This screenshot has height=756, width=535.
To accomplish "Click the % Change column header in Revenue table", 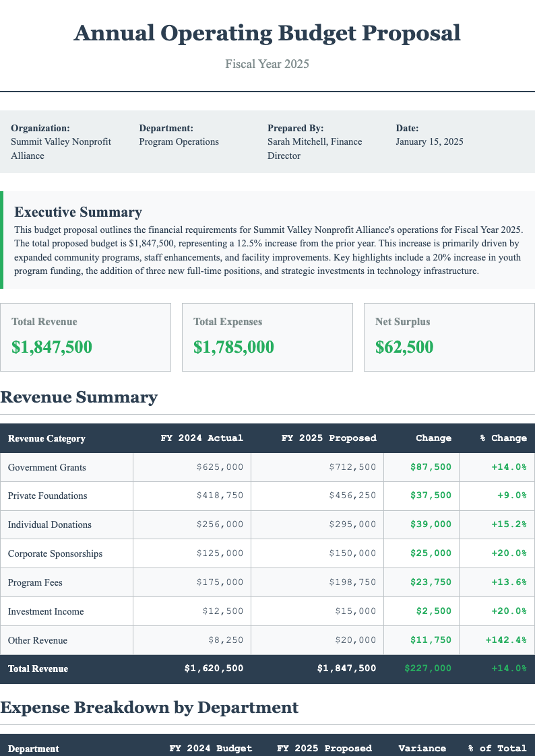I will (x=503, y=438).
